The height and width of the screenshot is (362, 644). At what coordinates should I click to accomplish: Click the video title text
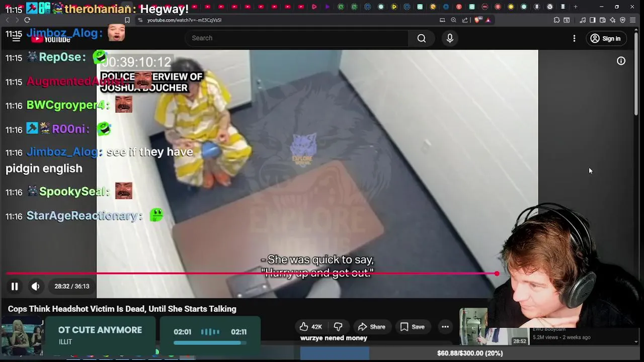point(122,309)
